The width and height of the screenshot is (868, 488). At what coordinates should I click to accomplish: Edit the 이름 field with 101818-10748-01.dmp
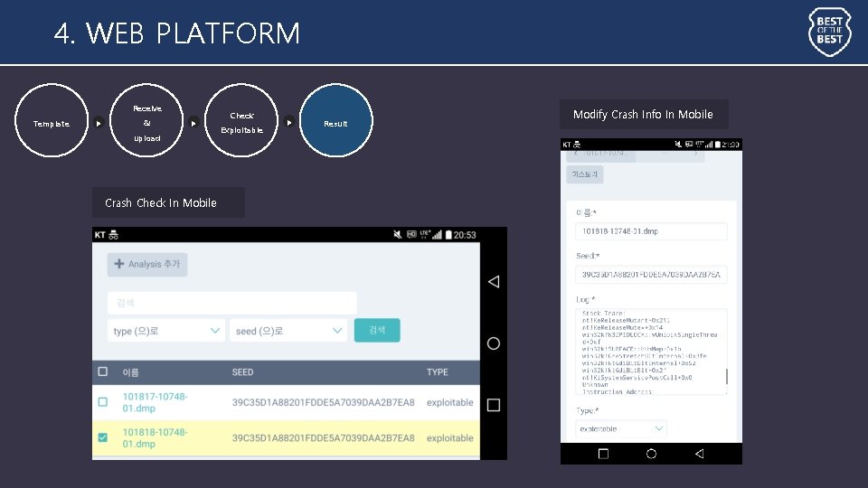652,231
